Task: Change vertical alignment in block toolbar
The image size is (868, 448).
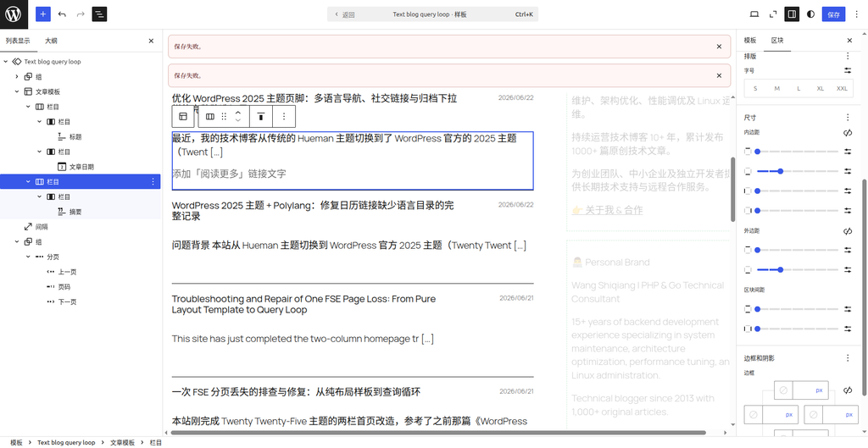Action: [260, 117]
